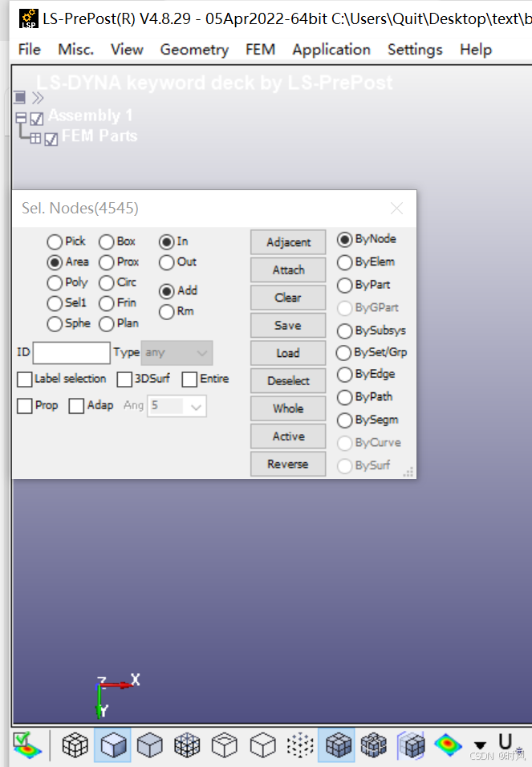
Task: Click the Save button
Action: (x=288, y=326)
